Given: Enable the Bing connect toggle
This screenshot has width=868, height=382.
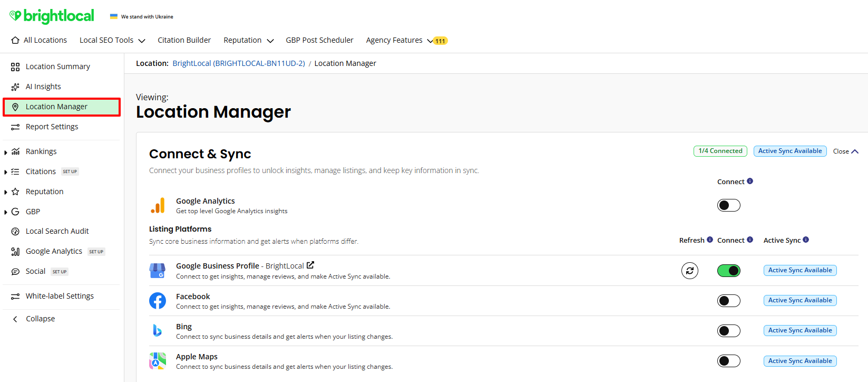Looking at the screenshot, I should pyautogui.click(x=729, y=331).
